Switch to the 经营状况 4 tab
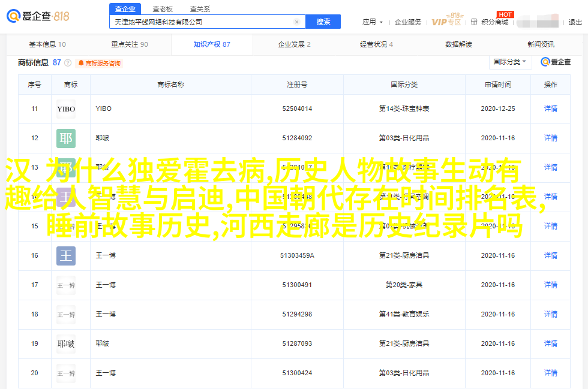Image resolution: width=588 pixels, height=389 pixels. [x=376, y=44]
